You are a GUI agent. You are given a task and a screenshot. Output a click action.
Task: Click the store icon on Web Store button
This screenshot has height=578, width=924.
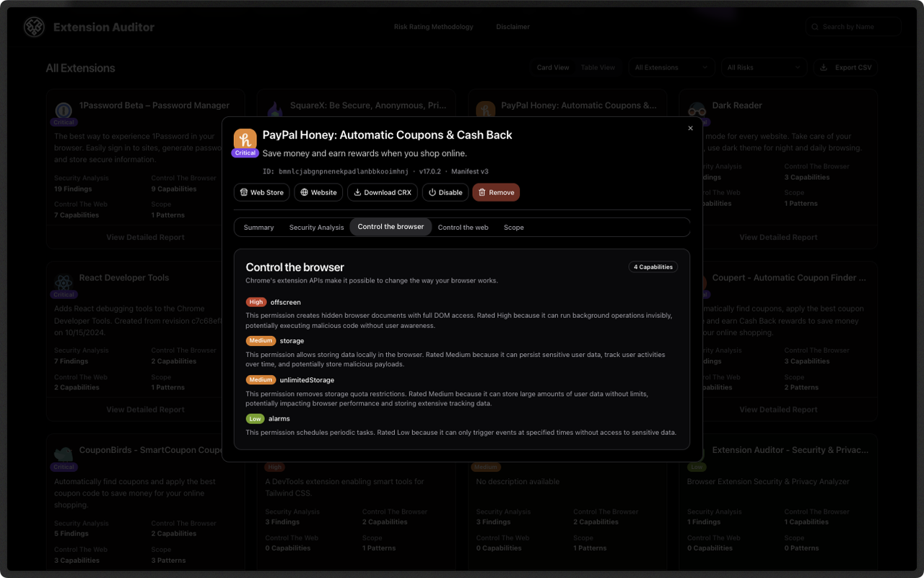tap(243, 192)
